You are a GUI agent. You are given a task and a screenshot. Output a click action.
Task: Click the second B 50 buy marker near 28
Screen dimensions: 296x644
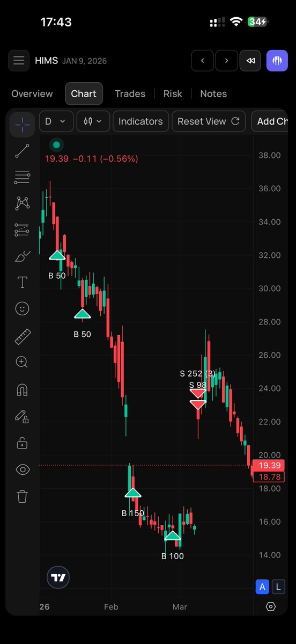point(83,314)
